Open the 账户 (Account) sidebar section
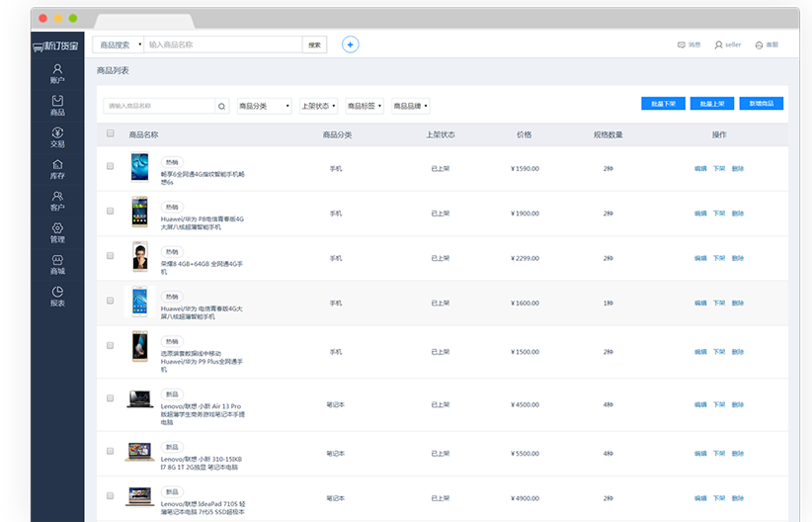 pyautogui.click(x=57, y=73)
